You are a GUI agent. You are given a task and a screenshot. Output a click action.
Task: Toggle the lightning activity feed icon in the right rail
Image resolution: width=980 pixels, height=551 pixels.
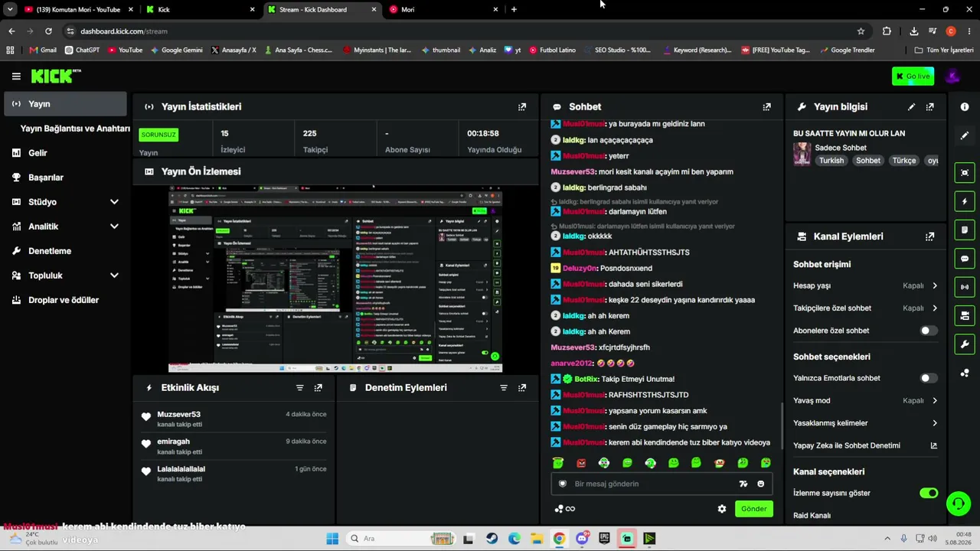pos(965,202)
